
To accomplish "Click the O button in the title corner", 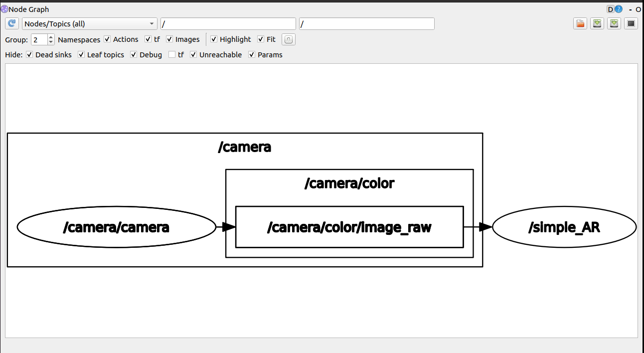I will pyautogui.click(x=639, y=9).
